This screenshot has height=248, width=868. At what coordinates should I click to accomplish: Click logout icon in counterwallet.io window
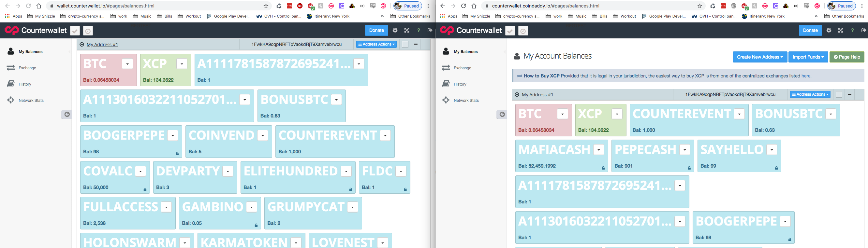click(430, 30)
